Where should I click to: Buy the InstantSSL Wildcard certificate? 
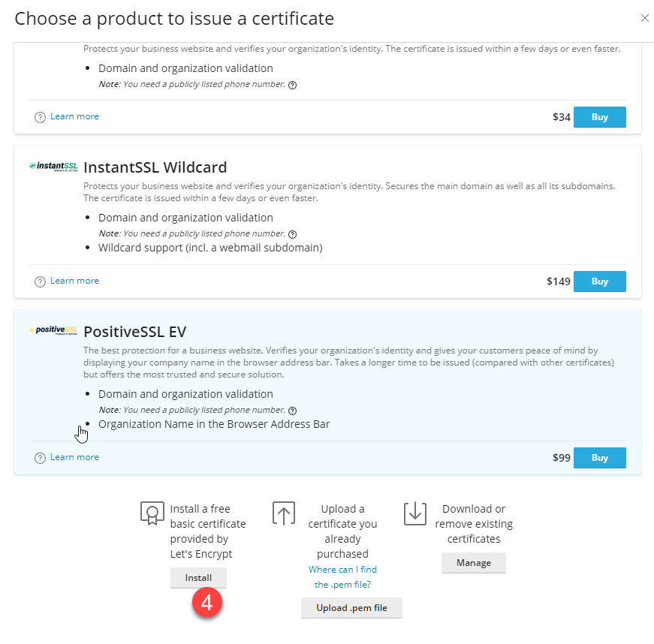(599, 281)
